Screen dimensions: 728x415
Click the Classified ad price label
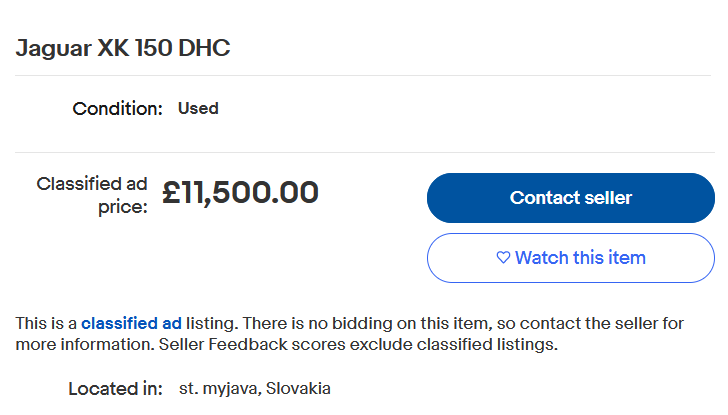(94, 195)
